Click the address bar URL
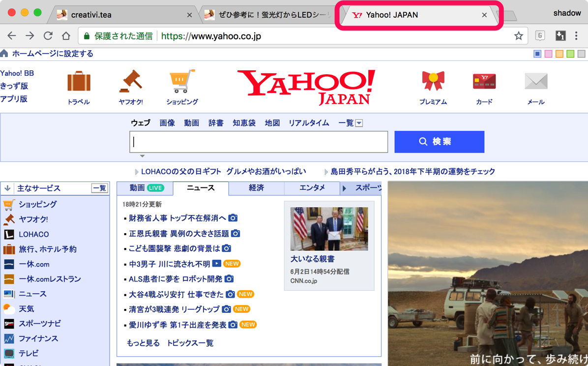The width and height of the screenshot is (588, 366). point(211,36)
